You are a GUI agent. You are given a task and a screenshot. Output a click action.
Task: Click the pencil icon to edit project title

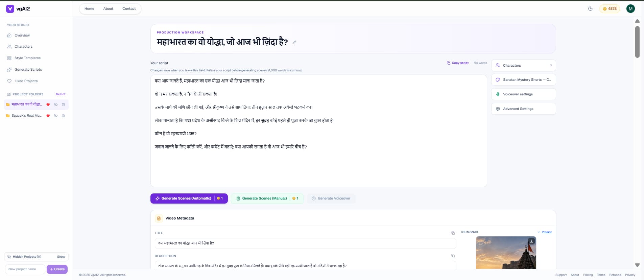[x=294, y=42]
